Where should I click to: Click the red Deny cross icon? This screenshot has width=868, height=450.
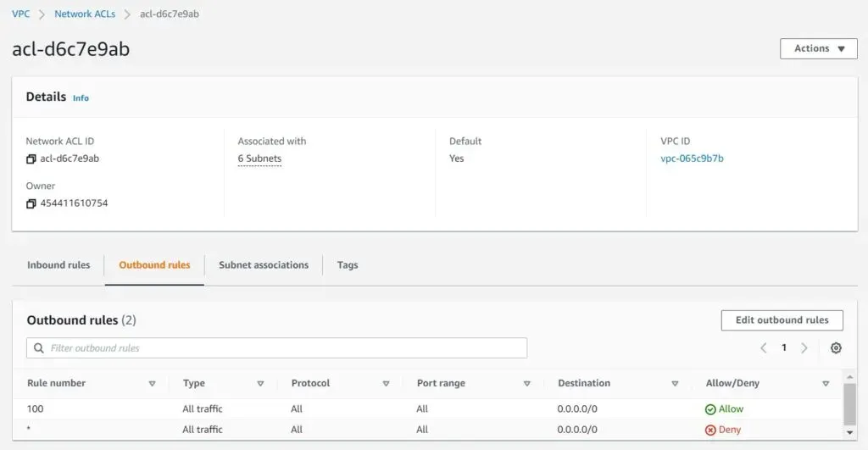click(x=710, y=430)
